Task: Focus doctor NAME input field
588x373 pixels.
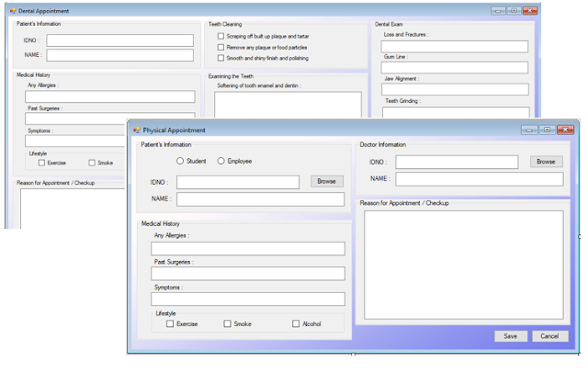Action: coord(480,179)
